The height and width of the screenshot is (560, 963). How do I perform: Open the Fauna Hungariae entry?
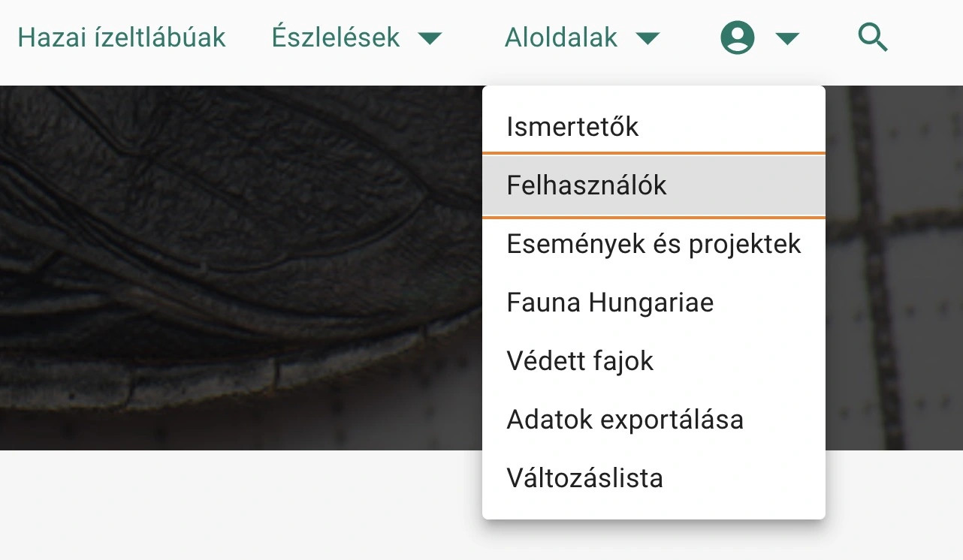pos(609,302)
